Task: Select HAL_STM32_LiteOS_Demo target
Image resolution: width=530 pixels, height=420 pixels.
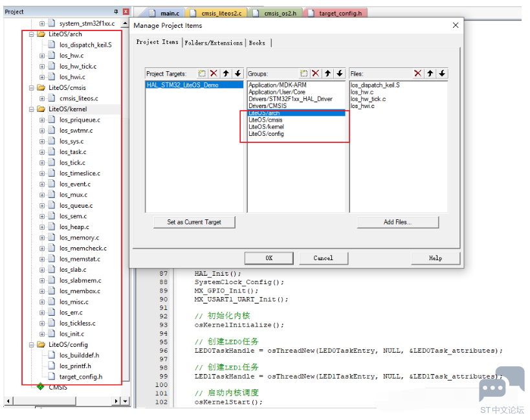Action: 194,85
